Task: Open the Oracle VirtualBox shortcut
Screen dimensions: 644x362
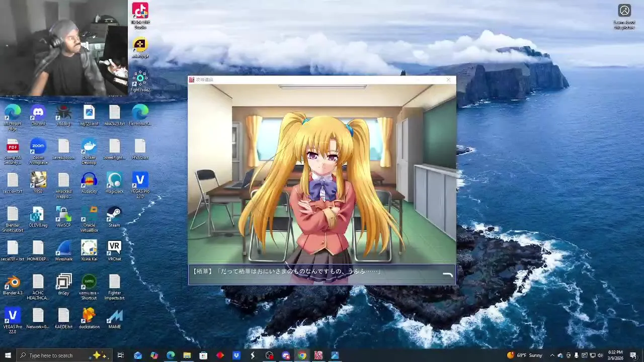Action: 89,219
